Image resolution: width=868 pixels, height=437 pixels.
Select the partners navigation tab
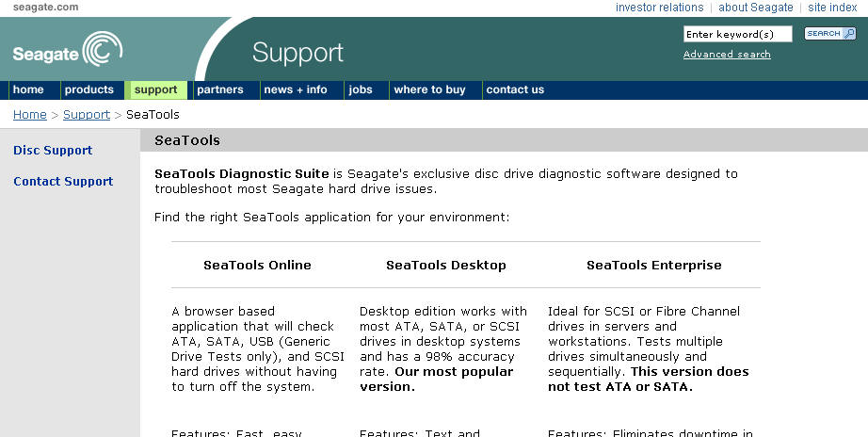[219, 89]
